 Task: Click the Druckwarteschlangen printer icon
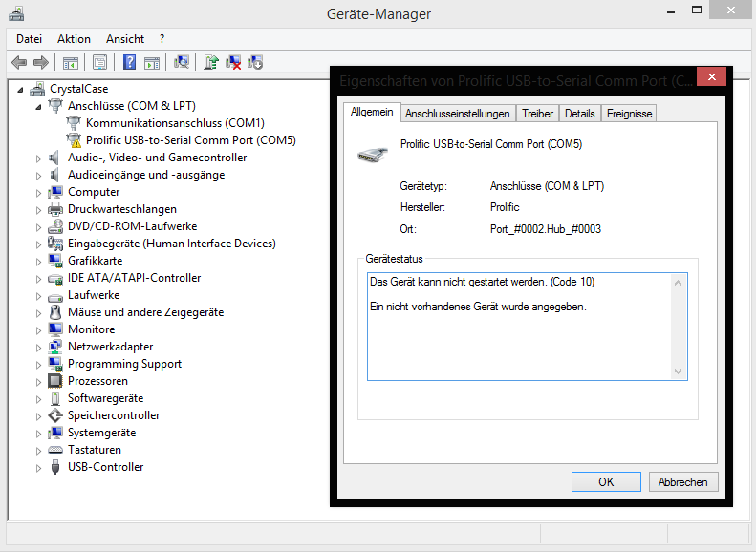click(55, 209)
